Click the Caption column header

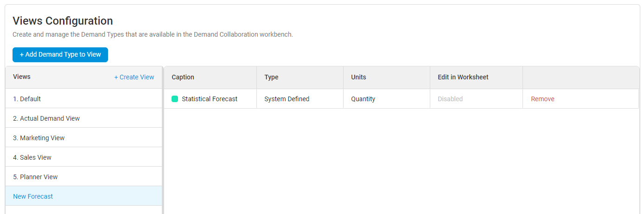pos(183,77)
